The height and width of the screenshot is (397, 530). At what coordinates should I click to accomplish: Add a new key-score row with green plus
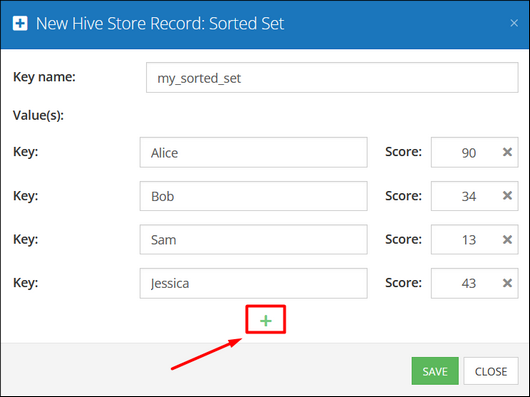click(266, 321)
